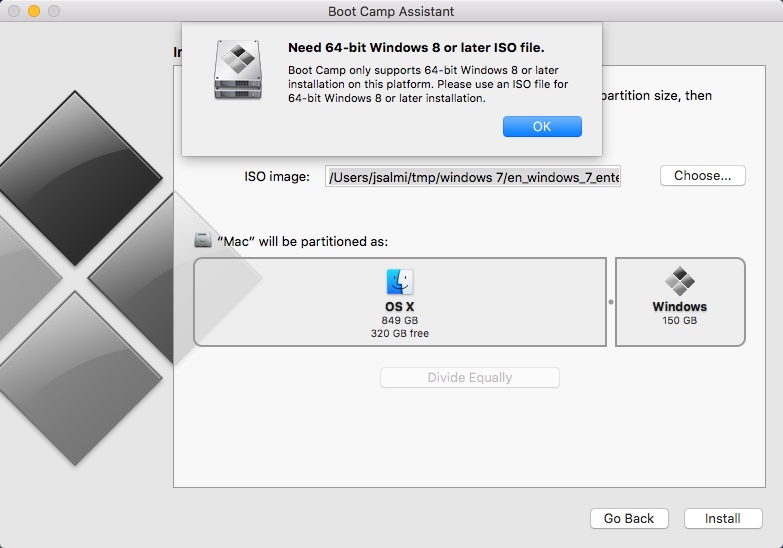Click OK in the alert dialog
783x548 pixels.
[x=542, y=126]
